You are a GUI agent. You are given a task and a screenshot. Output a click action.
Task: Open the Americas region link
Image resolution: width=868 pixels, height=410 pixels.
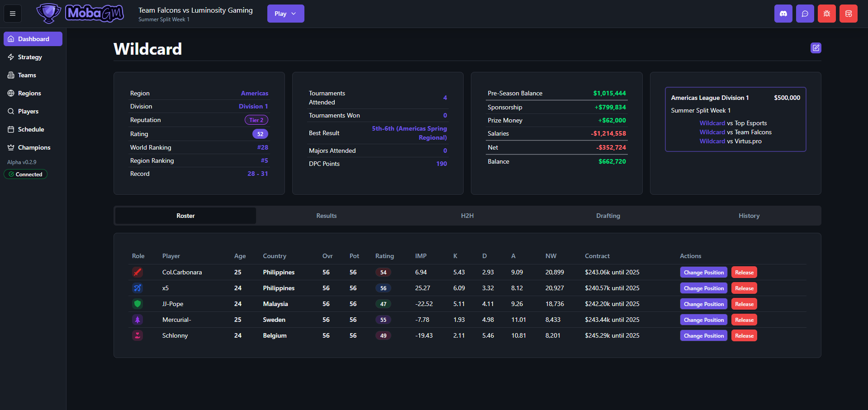pyautogui.click(x=254, y=93)
